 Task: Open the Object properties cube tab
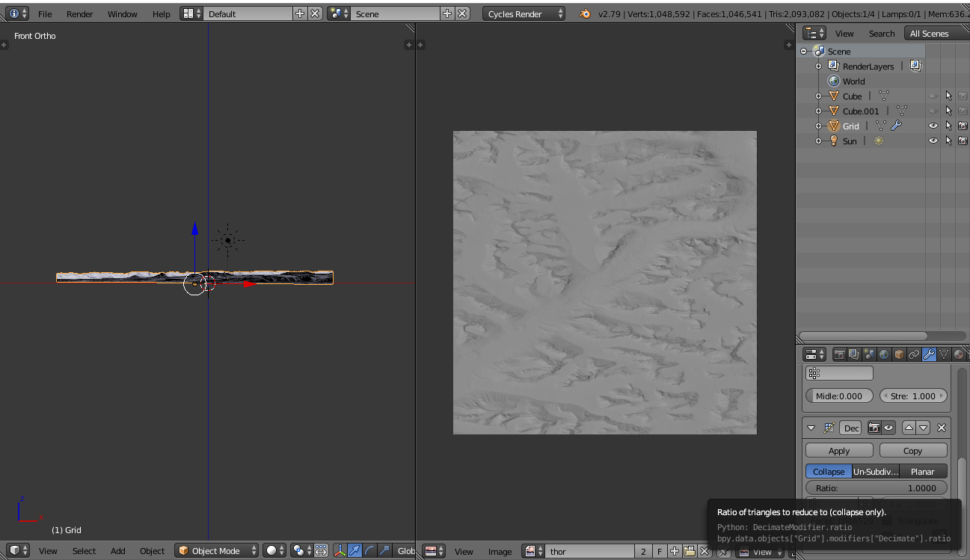(x=899, y=354)
